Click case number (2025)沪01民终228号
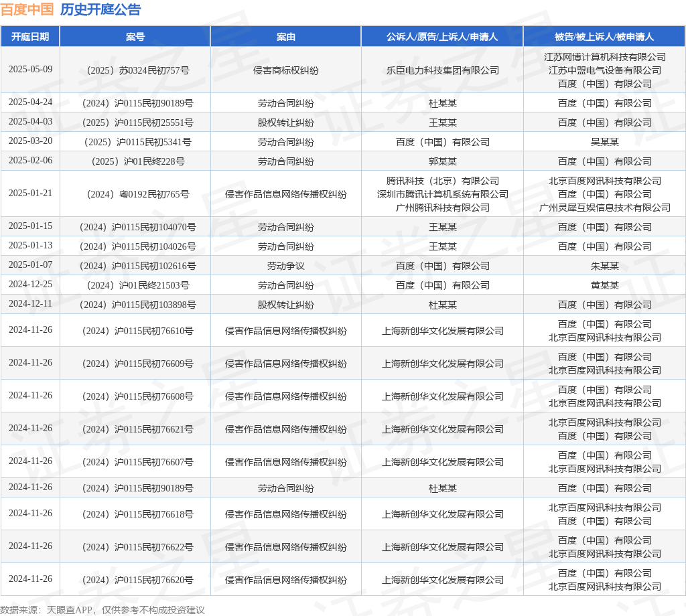The image size is (686, 616). click(138, 161)
